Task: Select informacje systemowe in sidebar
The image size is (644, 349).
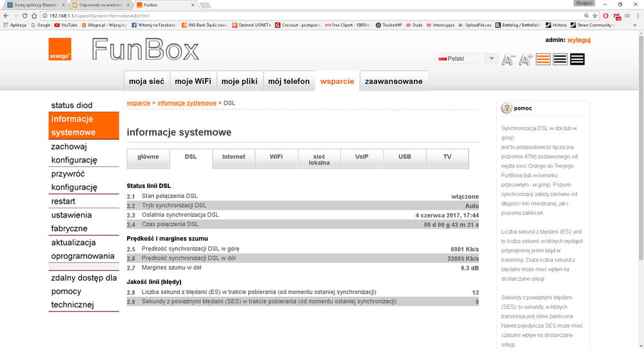Action: 84,125
